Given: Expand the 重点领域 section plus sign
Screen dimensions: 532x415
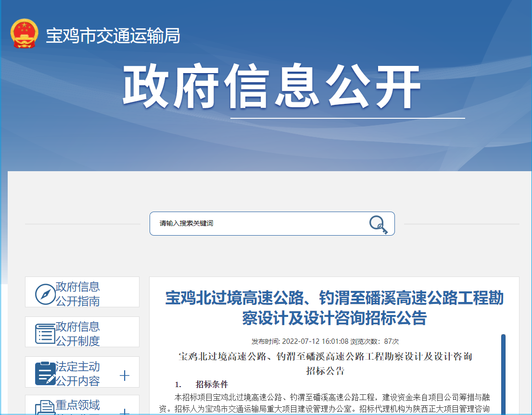Looking at the screenshot, I should (125, 412).
